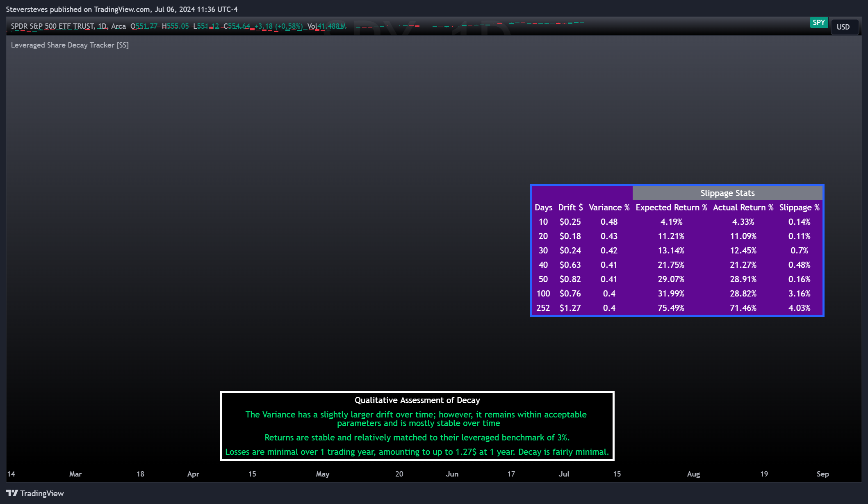Click the 21.75% expected return cell
Viewport: 868px width, 504px height.
click(x=671, y=265)
